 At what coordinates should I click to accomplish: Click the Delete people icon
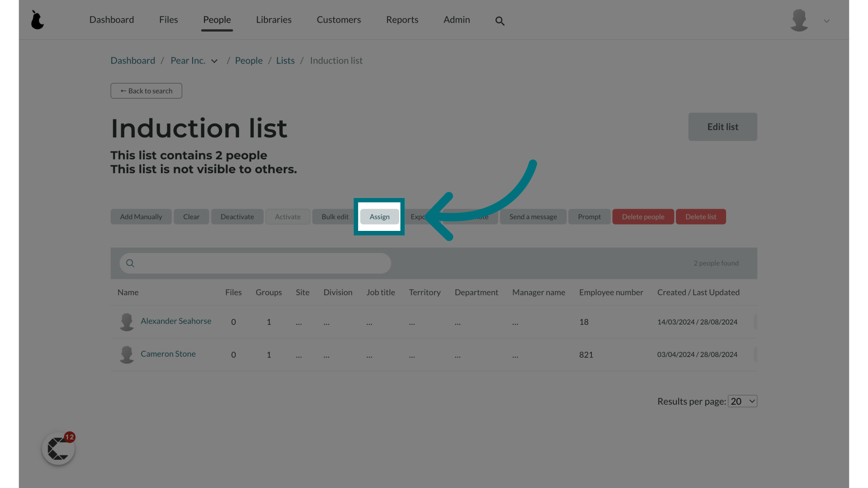click(643, 216)
